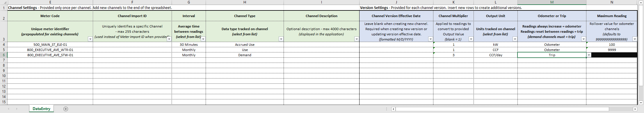
Task: Select the Maximum Reading value 9999
Action: (612, 50)
